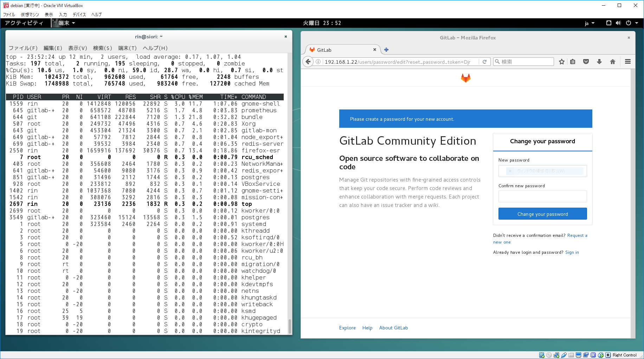
Task: Click the Firefox page vertical scrollbar
Action: [x=633, y=203]
